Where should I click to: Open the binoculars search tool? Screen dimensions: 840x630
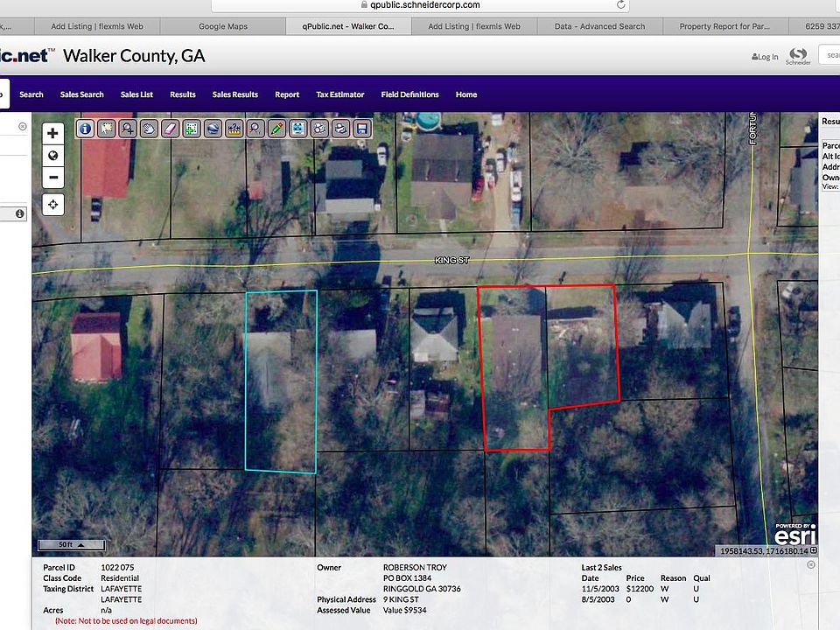tap(319, 129)
